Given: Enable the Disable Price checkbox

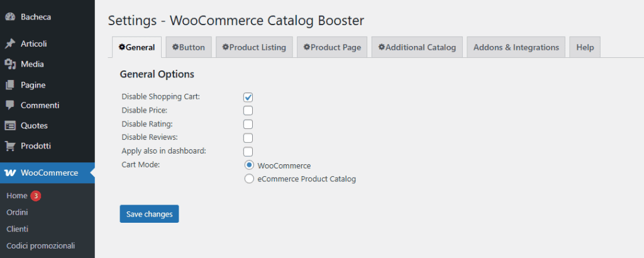Looking at the screenshot, I should [248, 111].
